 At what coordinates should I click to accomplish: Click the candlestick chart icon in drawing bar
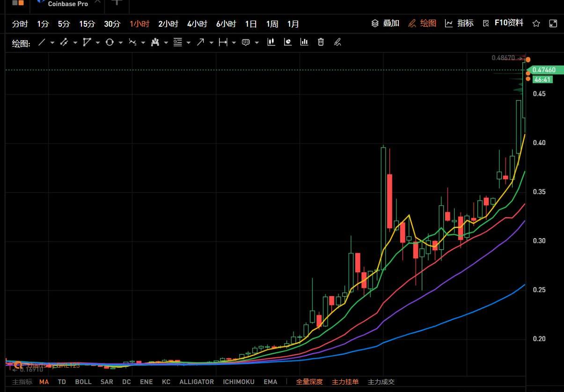271,42
